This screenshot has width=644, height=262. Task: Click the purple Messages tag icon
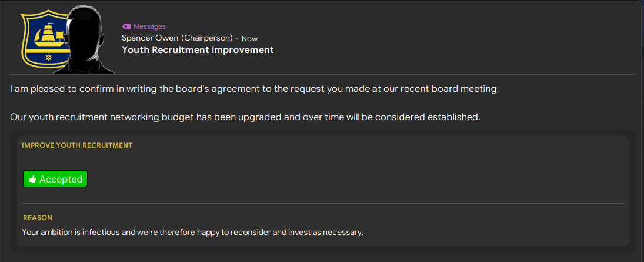tap(126, 26)
